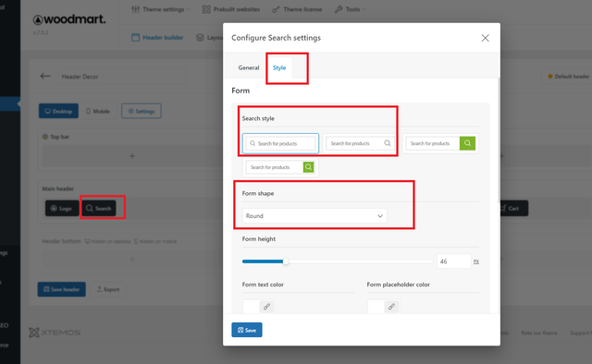The height and width of the screenshot is (364, 592).
Task: Open Form placeholder color swatch
Action: coord(376,307)
